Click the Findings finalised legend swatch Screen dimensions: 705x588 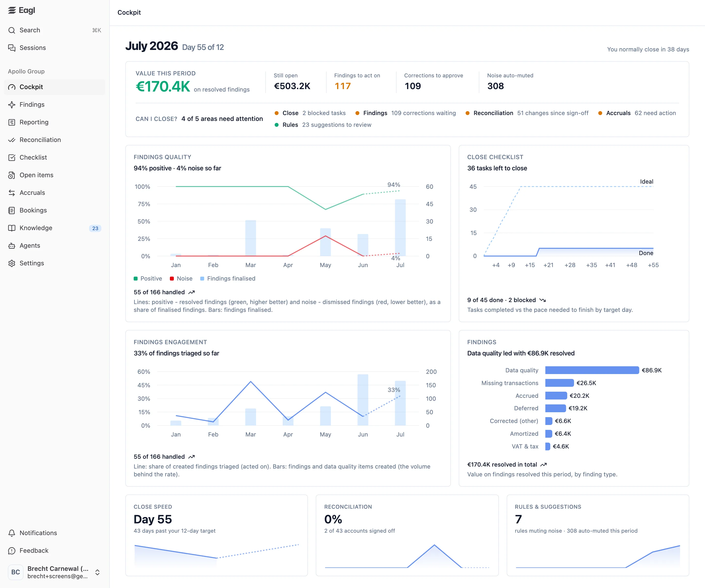pyautogui.click(x=202, y=279)
